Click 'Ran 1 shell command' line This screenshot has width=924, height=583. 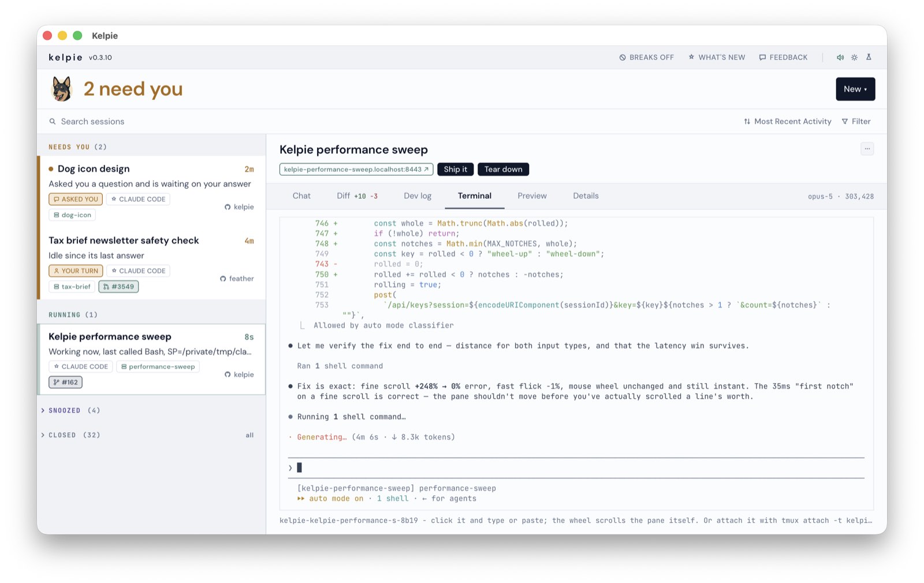(x=340, y=366)
